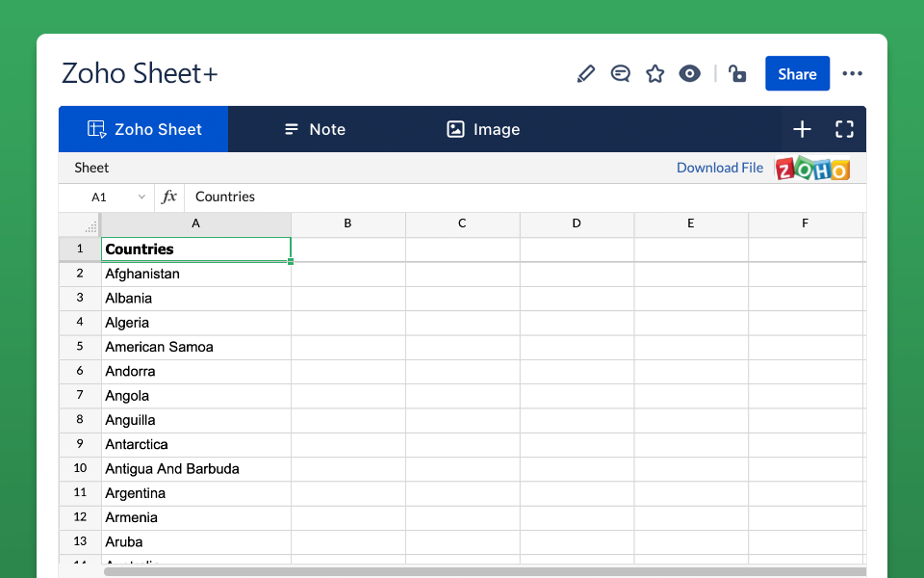The image size is (924, 578).
Task: Select column A header
Action: [196, 224]
